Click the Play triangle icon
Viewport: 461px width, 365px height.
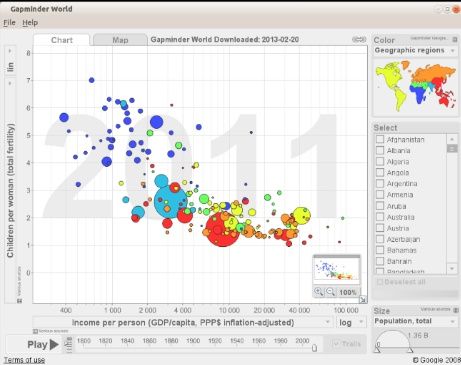coord(54,344)
